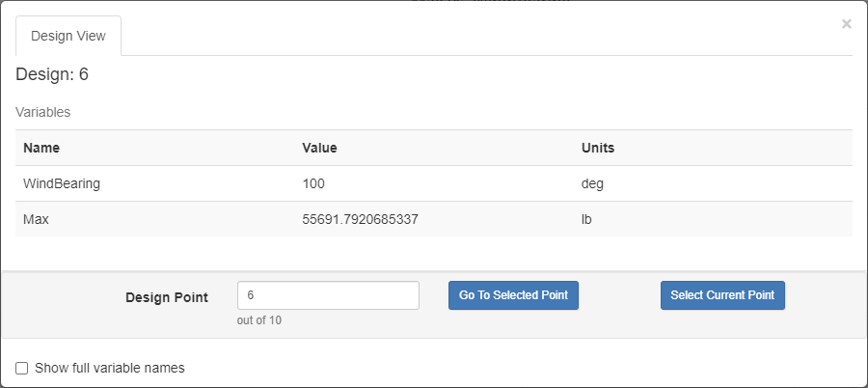Enable the Show full variable names checkbox

coord(22,368)
